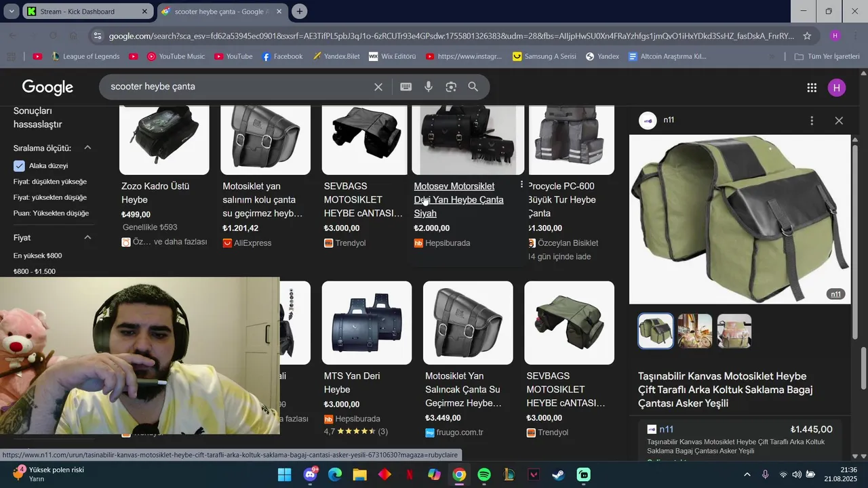868x488 pixels.
Task: Open SEVBAGS ₺3.000,00 Trendyol listing title
Action: 363,200
